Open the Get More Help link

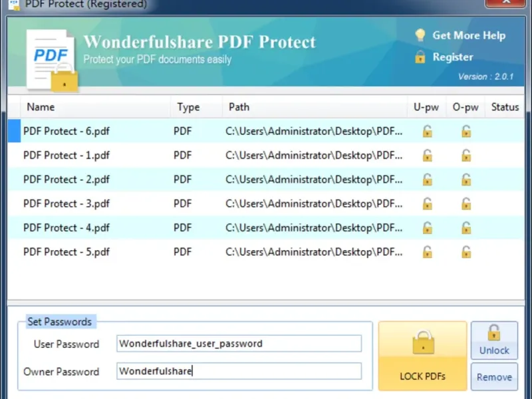point(469,35)
